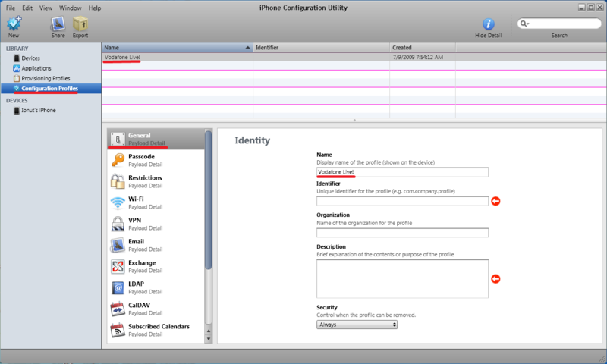Open the VPN payload icon
This screenshot has height=364, width=607.
(x=118, y=224)
